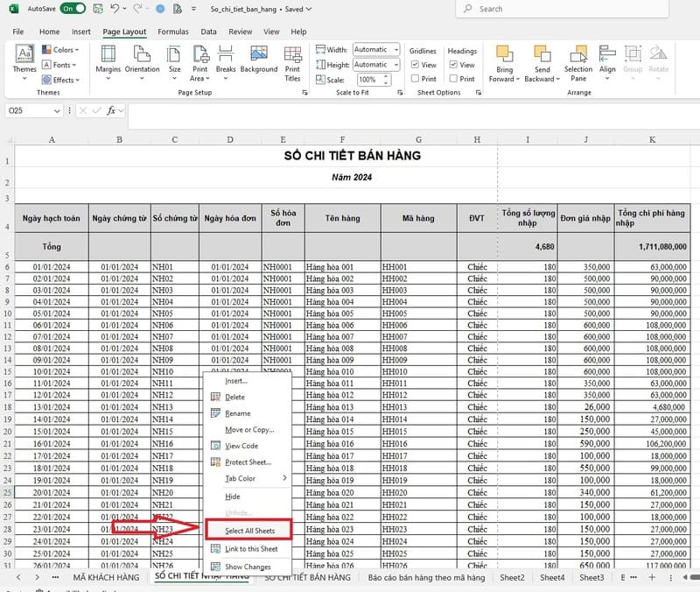Image resolution: width=700 pixels, height=592 pixels.
Task: Check Headings Print checkbox
Action: pos(453,79)
